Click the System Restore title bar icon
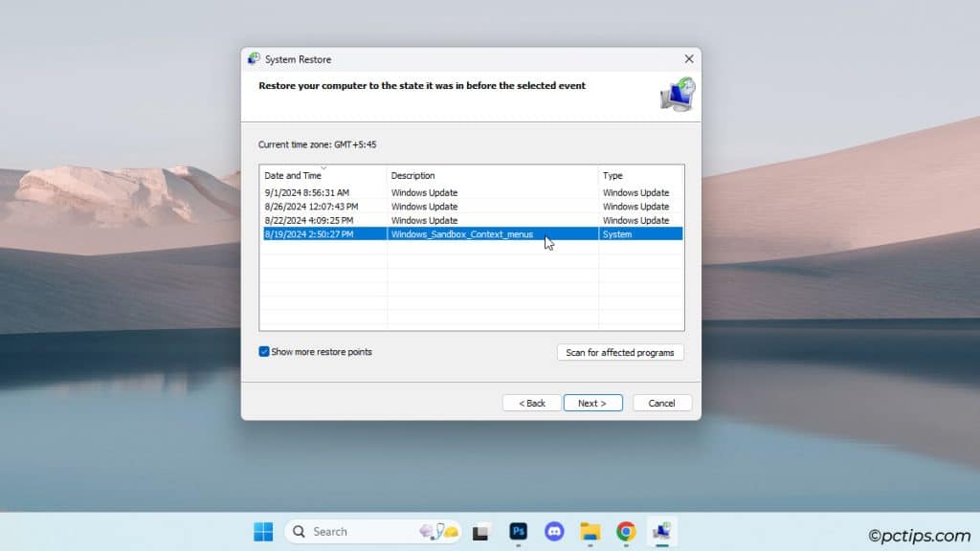Viewport: 980px width, 551px height. pos(254,59)
